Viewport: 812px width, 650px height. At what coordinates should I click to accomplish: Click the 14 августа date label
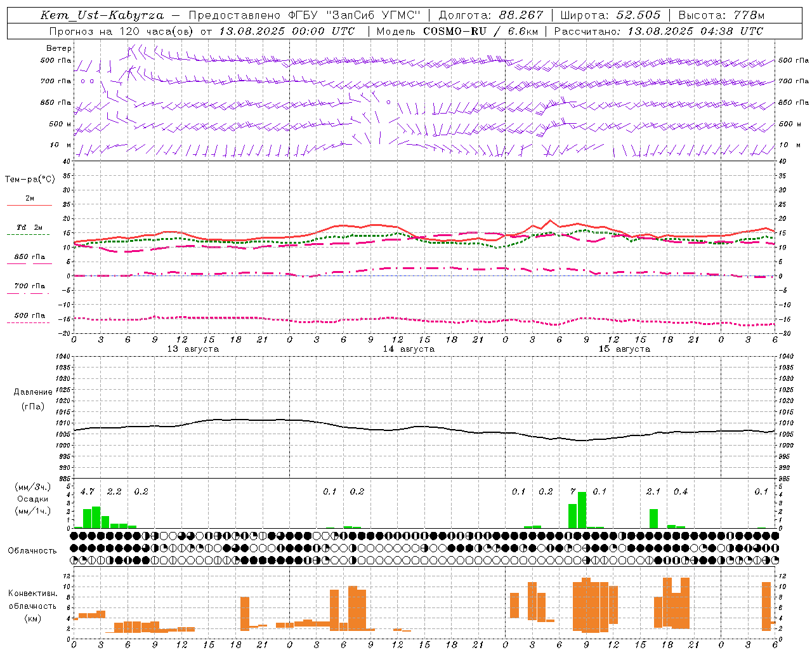tap(409, 349)
